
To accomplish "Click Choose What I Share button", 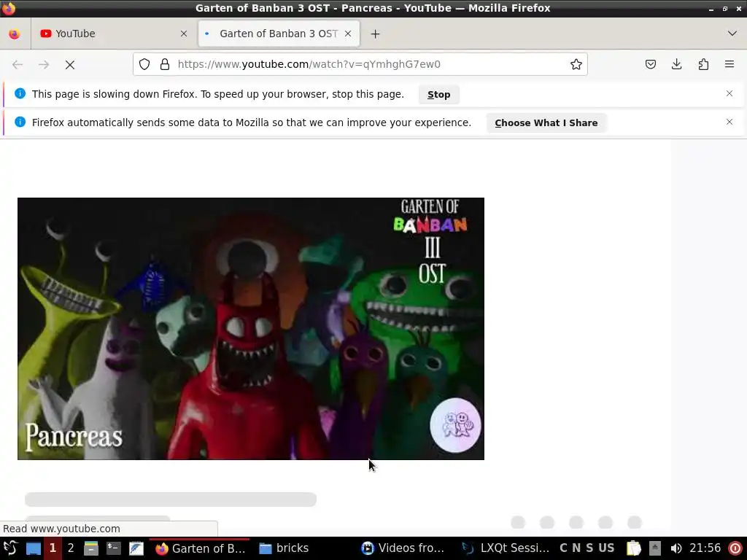I will pos(546,122).
